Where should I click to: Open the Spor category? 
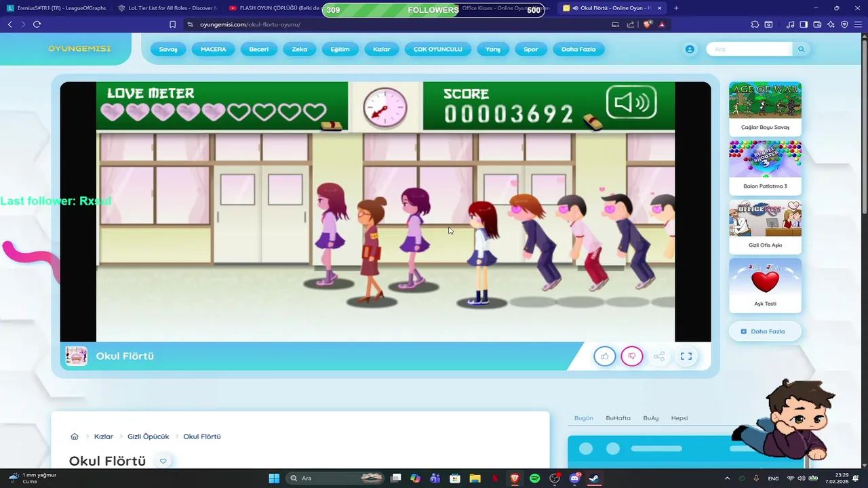click(531, 49)
